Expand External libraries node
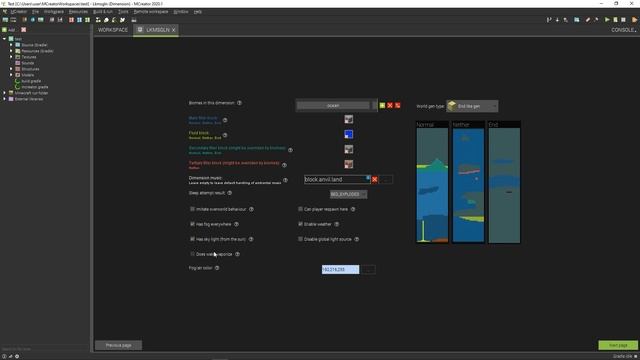The width and height of the screenshot is (640, 360). click(4, 99)
